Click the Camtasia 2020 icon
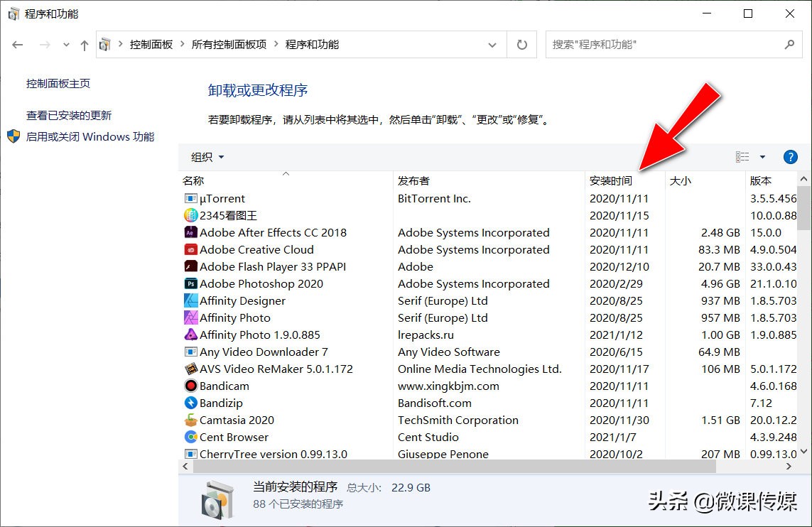 (x=190, y=420)
